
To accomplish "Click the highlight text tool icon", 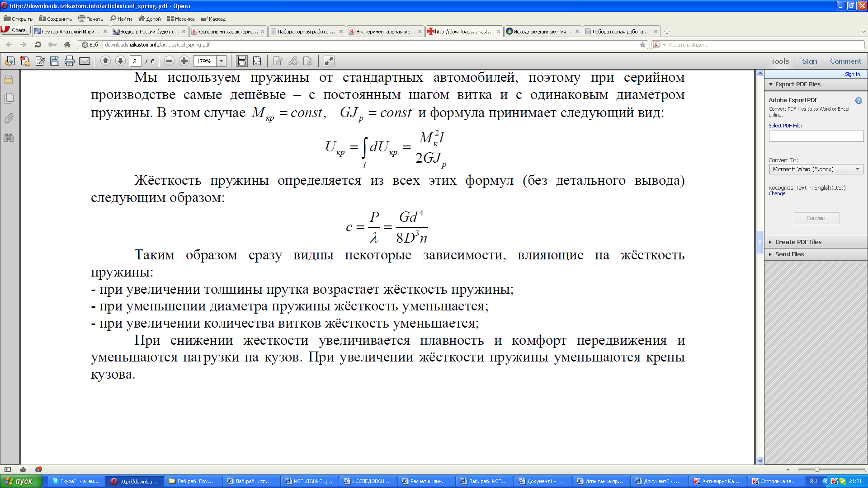I will click(x=293, y=61).
